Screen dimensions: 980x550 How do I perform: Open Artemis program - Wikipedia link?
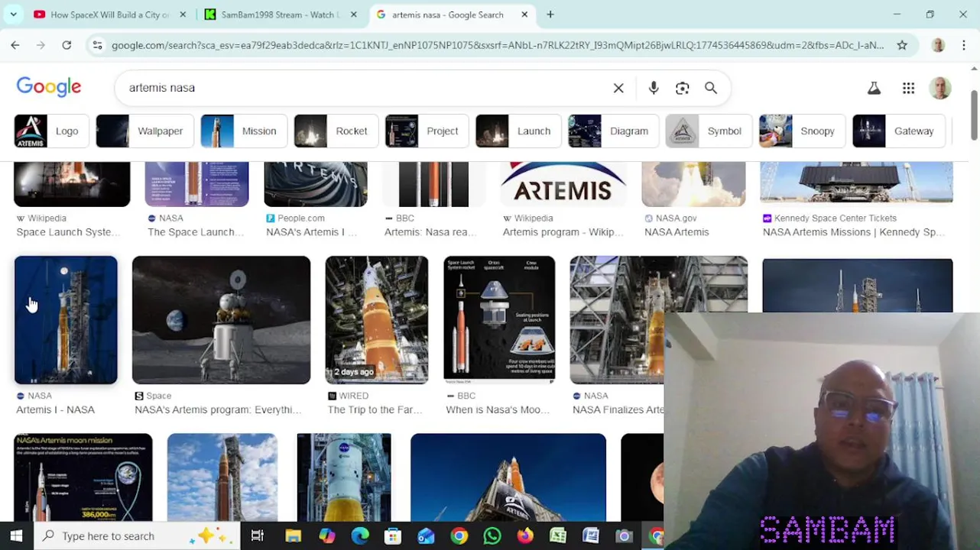(x=563, y=232)
